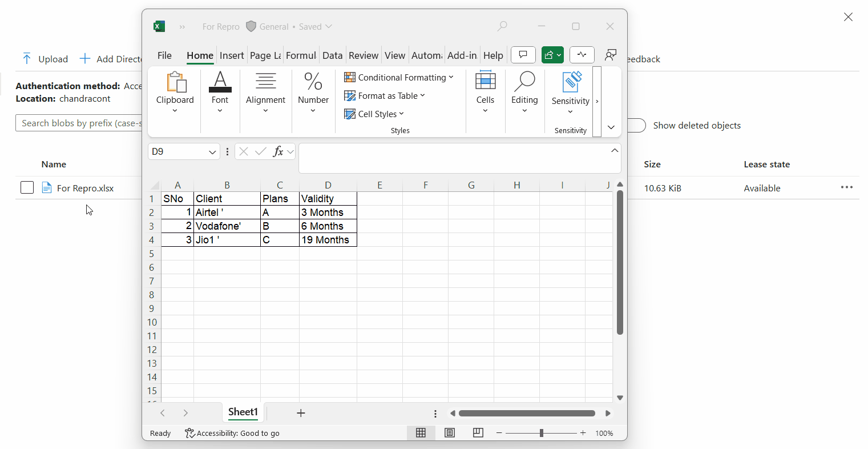
Task: Expand the Conditional Formatting dropdown
Action: point(451,77)
